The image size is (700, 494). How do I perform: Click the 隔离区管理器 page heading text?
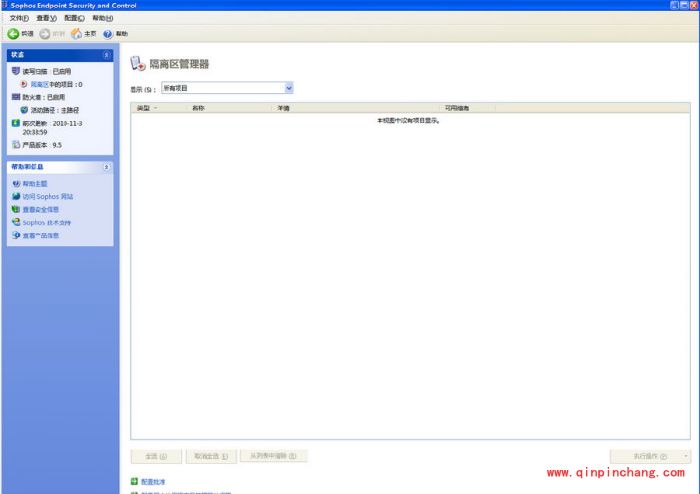pos(179,64)
